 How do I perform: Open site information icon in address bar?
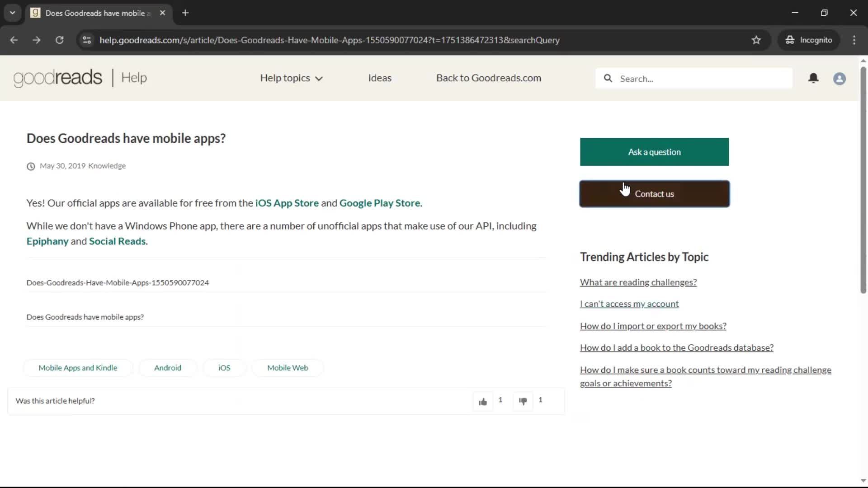(87, 40)
